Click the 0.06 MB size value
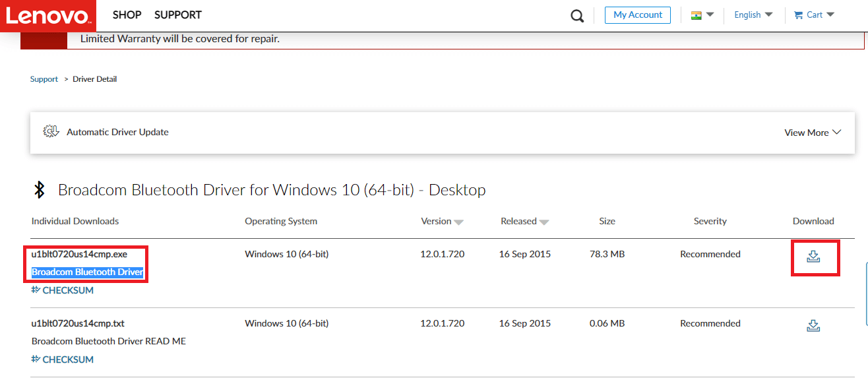The height and width of the screenshot is (378, 868). point(607,323)
